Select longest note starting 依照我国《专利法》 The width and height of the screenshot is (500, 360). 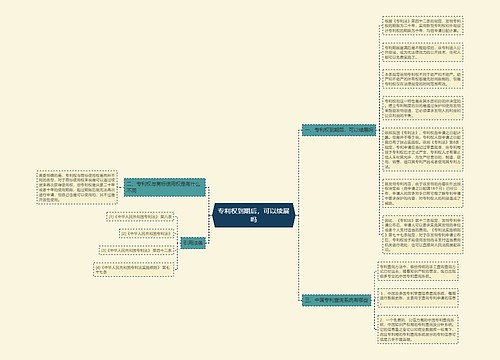(423, 149)
